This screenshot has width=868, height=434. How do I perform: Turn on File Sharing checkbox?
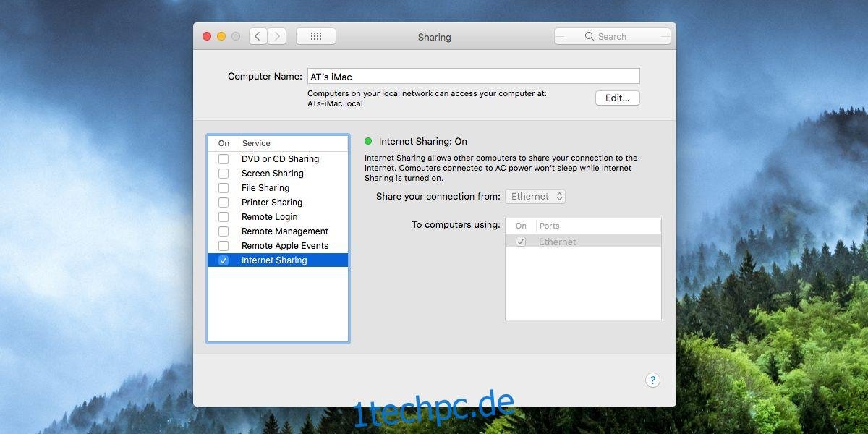coord(224,188)
